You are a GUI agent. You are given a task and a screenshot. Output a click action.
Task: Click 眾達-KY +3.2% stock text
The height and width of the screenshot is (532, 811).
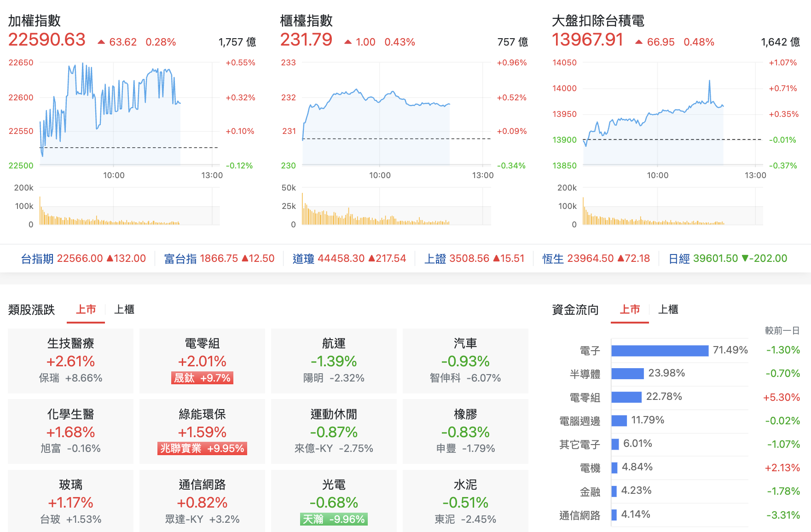click(x=203, y=519)
